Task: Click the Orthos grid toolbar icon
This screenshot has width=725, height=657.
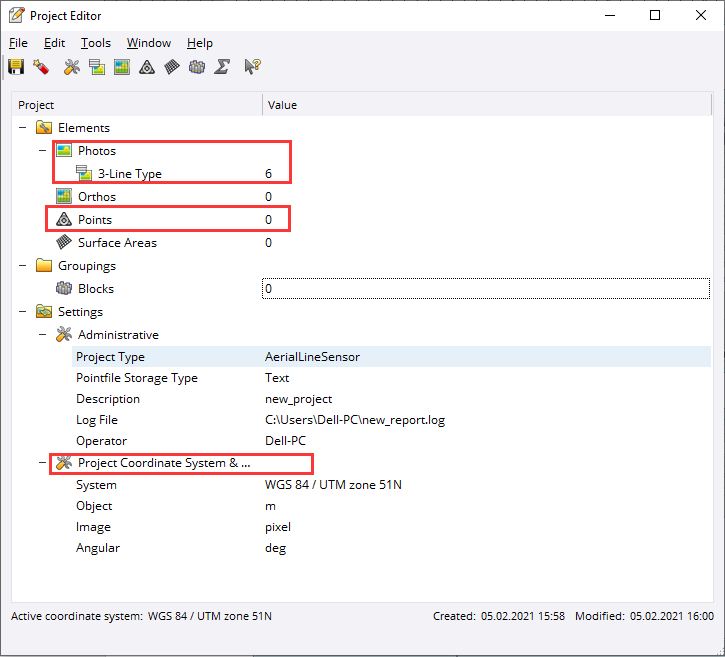Action: point(122,67)
